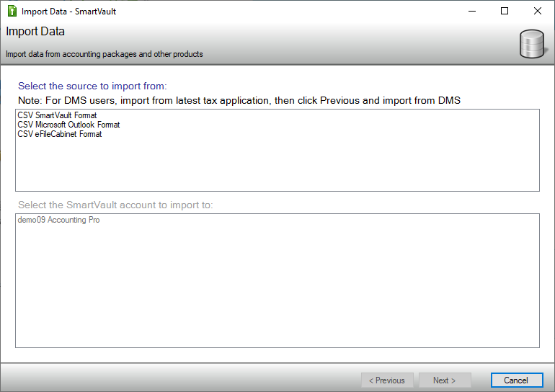Select CSV SmartVault Format source

(x=57, y=115)
